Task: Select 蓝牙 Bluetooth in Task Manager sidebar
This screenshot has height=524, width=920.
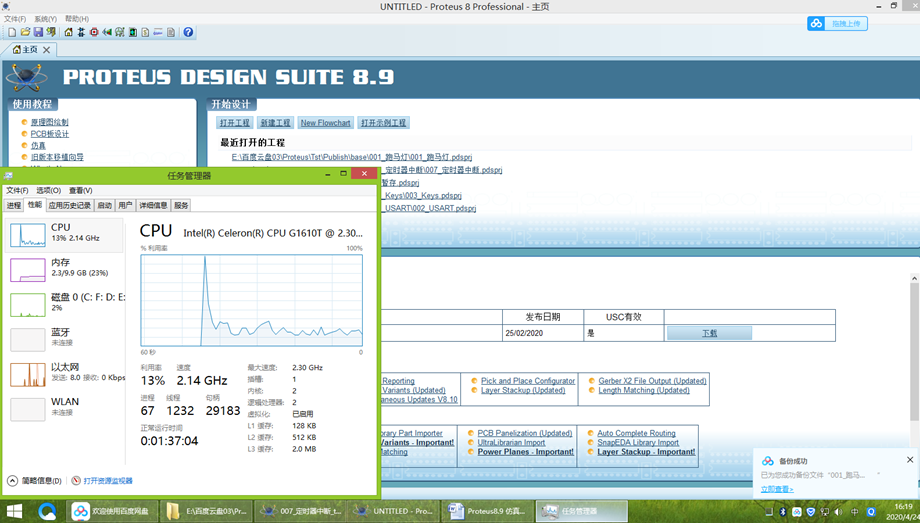Action: pyautogui.click(x=64, y=339)
